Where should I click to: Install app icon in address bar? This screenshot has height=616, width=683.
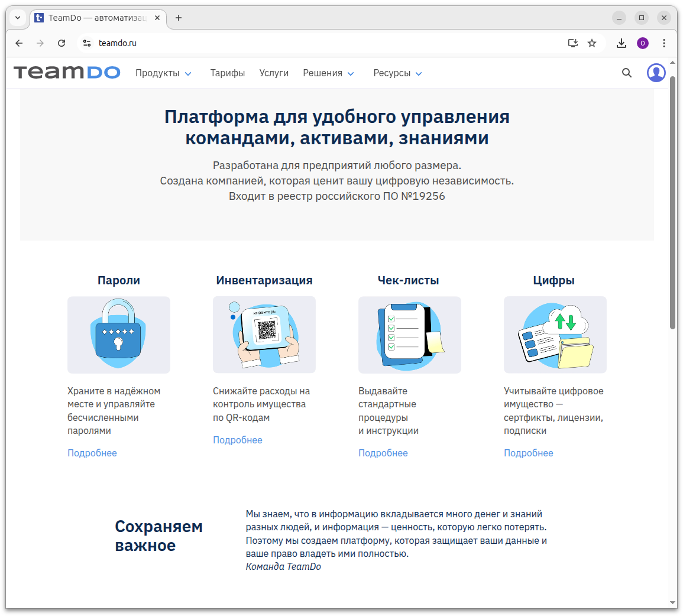coord(573,43)
